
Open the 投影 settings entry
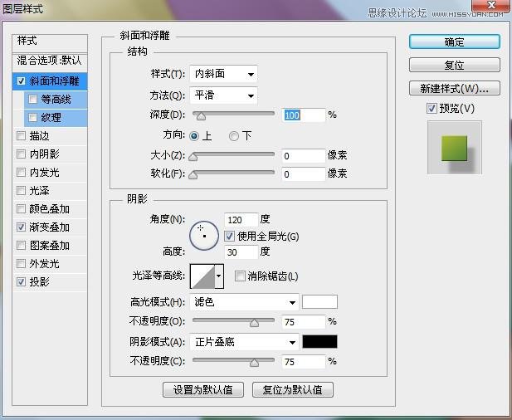coord(40,281)
